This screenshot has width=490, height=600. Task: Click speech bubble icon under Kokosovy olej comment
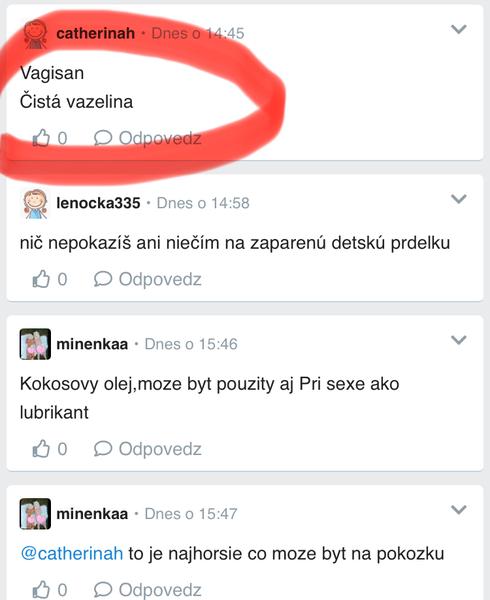103,448
